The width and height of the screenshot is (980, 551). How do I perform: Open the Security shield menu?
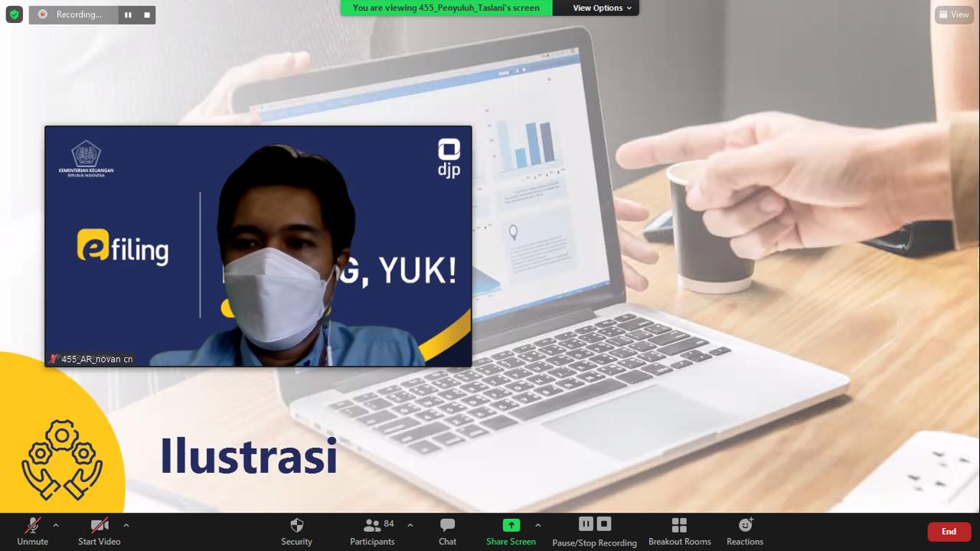[x=296, y=525]
